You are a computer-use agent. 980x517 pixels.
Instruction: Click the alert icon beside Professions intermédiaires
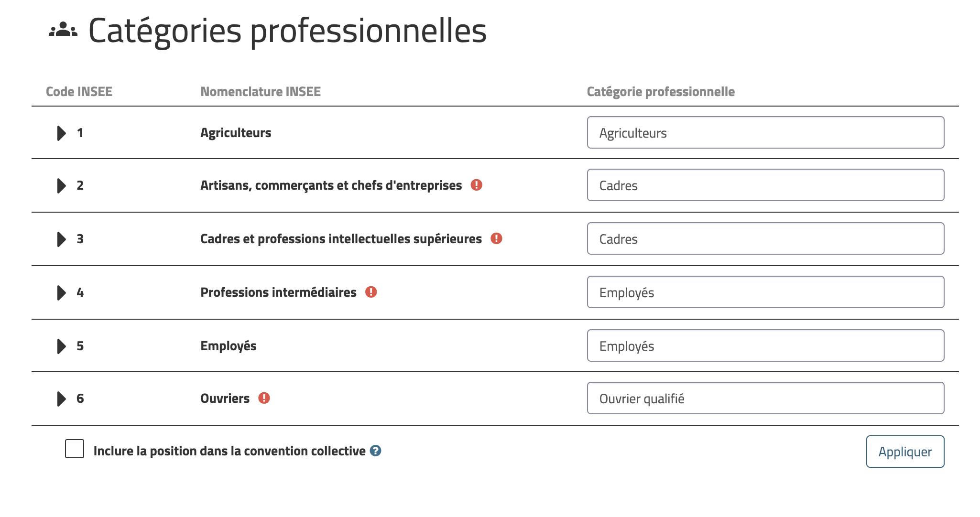pos(371,292)
